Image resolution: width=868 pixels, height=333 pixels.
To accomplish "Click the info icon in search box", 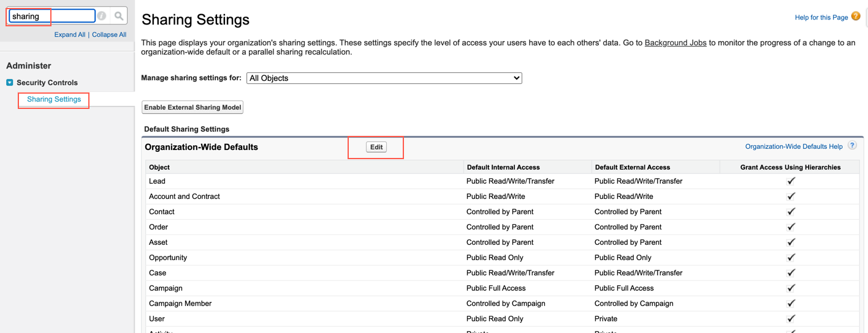I will [102, 16].
